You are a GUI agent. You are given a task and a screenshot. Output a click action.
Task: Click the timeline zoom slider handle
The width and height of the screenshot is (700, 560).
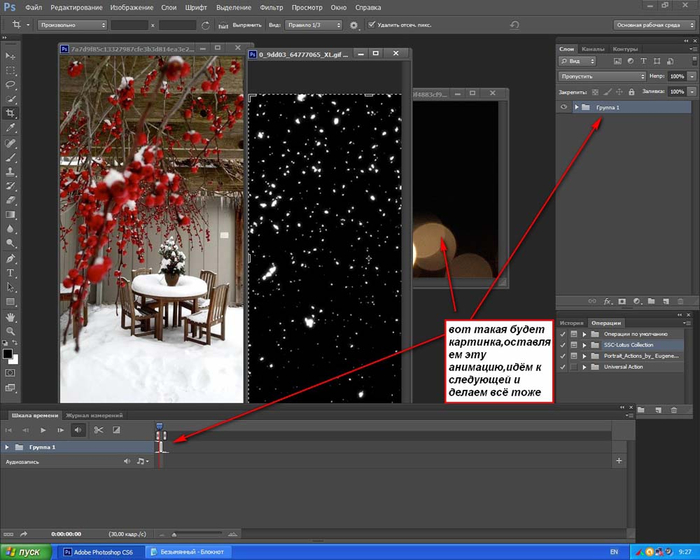174,535
